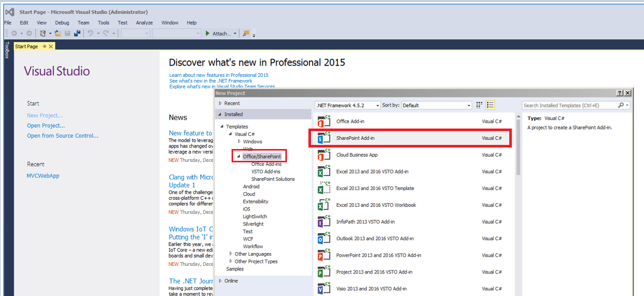Open the Toolbox side panel
This screenshot has width=644, height=296.
[x=7, y=50]
